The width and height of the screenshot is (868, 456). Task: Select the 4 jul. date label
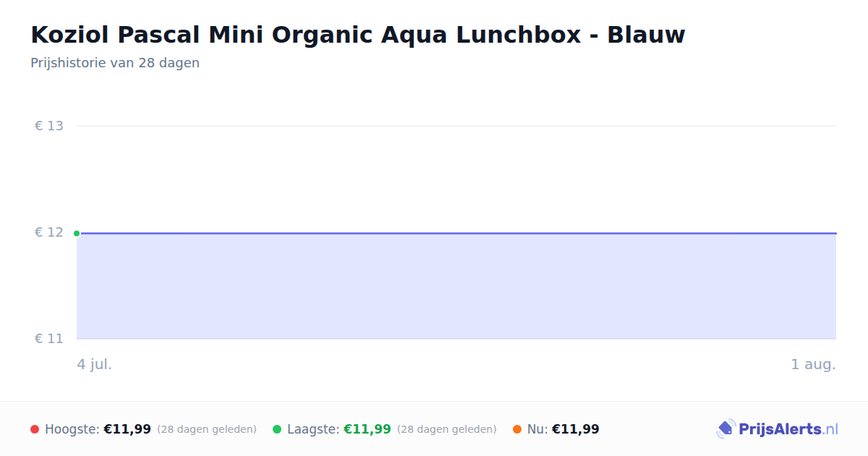pos(95,364)
